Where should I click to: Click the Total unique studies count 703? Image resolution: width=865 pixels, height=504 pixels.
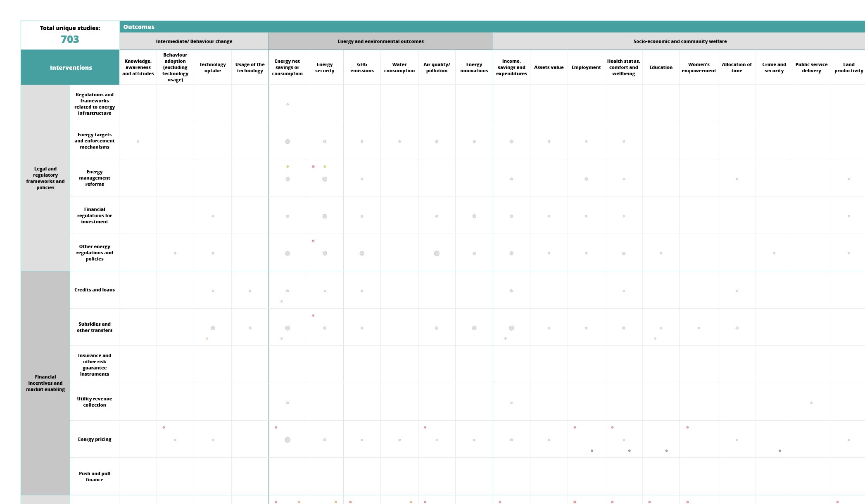70,39
